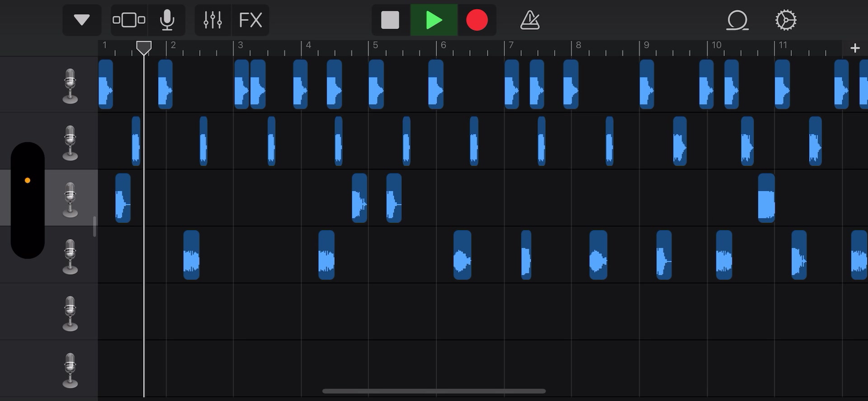Screen dimensions: 868x401
Task: Select the first audio region on track four
Action: point(191,255)
